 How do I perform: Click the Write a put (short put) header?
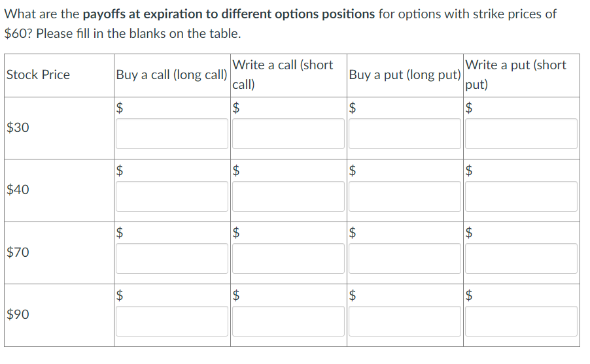tap(515, 74)
